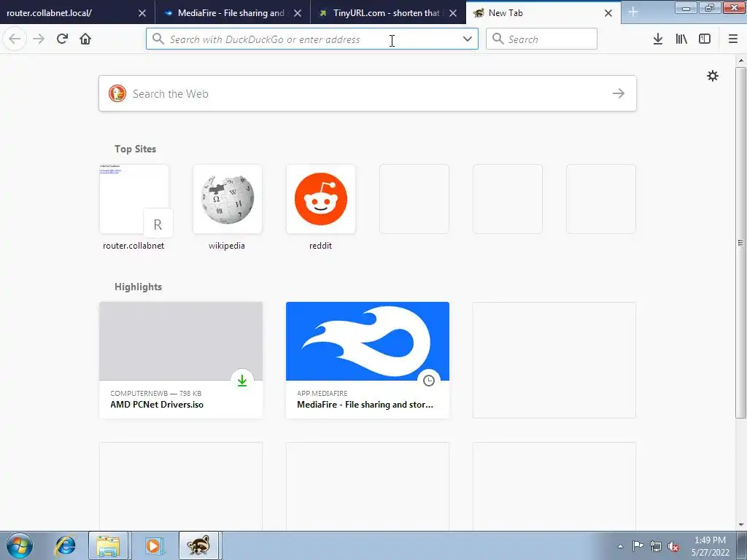Viewport: 747px width, 560px height.
Task: Switch to TinyURL.com tab
Action: (388, 13)
